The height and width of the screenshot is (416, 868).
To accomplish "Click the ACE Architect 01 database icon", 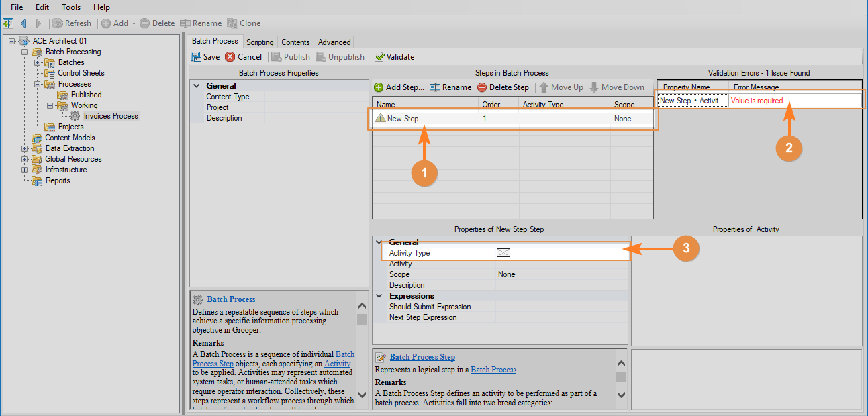I will (x=24, y=41).
